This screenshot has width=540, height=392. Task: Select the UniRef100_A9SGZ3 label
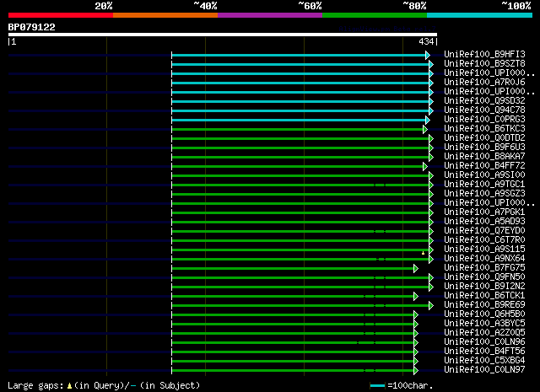point(484,193)
